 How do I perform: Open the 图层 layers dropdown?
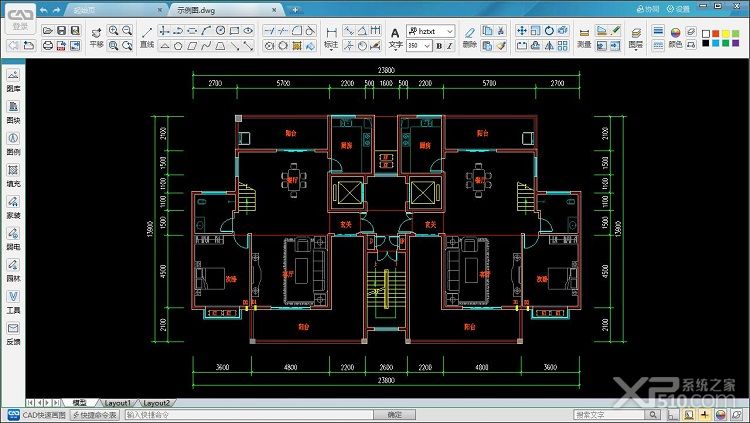636,38
